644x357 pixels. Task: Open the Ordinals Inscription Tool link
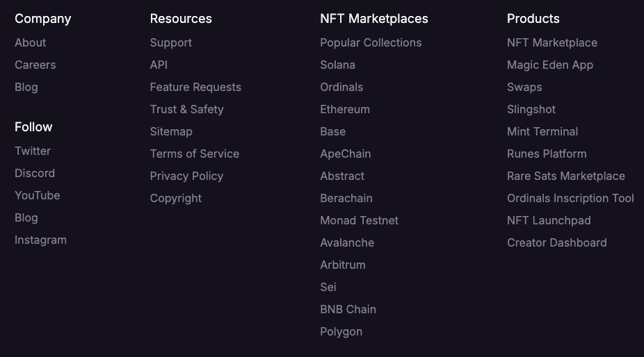[571, 198]
